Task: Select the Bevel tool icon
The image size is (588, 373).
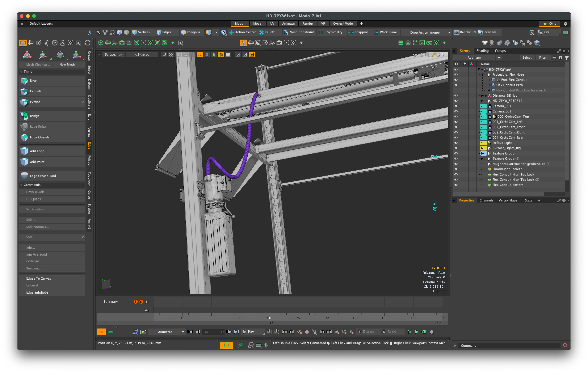Action: point(24,81)
